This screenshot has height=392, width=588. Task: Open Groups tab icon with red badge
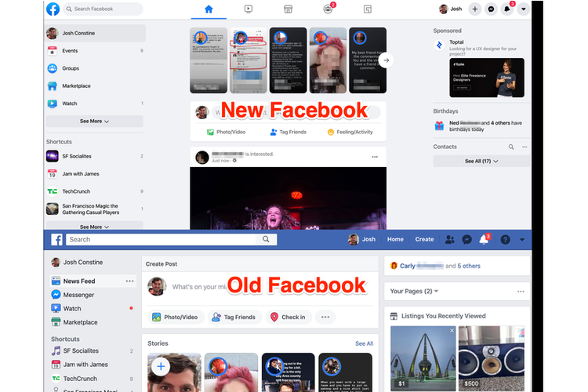pos(328,9)
